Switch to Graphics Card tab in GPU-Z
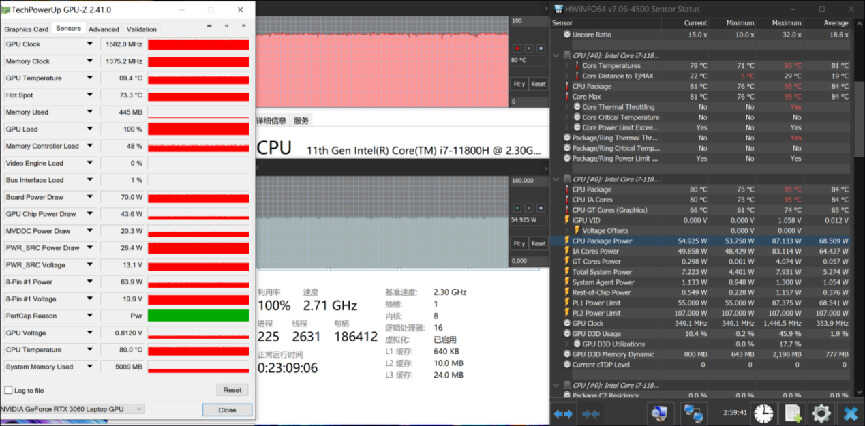The height and width of the screenshot is (426, 865). click(x=26, y=29)
